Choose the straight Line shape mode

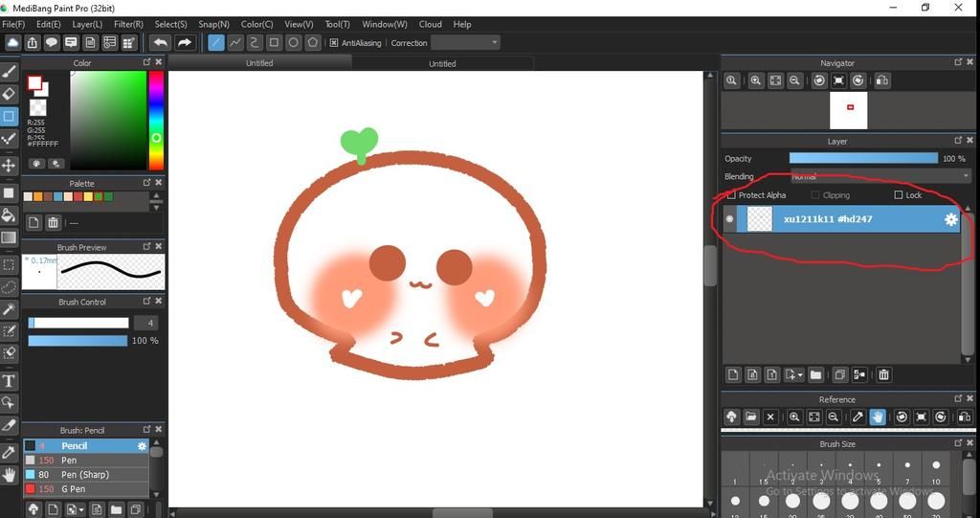click(215, 42)
